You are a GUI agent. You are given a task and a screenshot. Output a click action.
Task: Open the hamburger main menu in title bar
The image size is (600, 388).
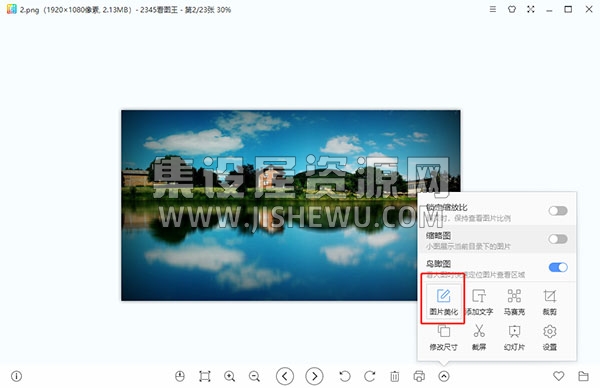493,9
